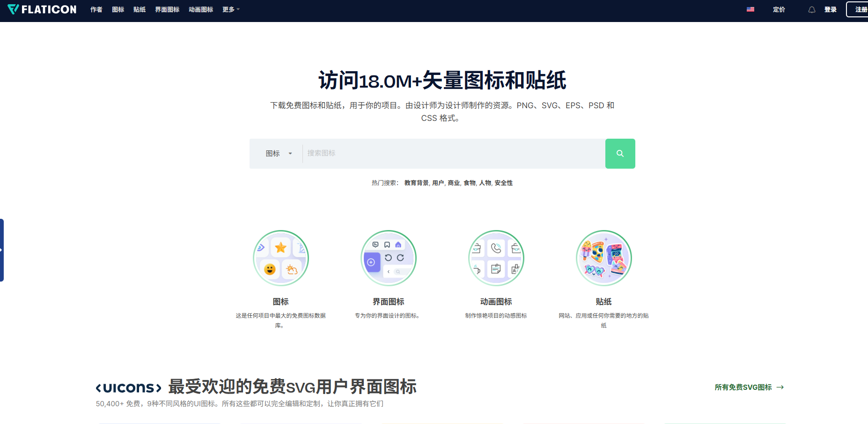Click description 专为你的界面设计的图标。
868x424 pixels.
(x=387, y=316)
